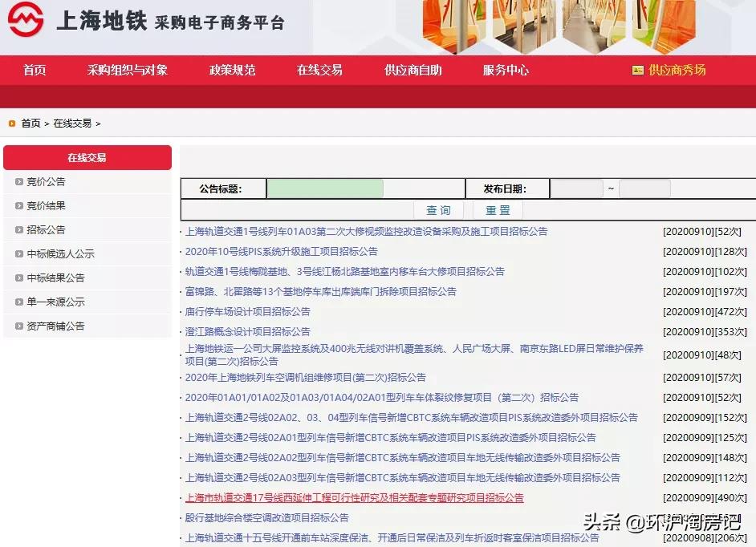Switch to the 在线交易 navigation tab
Viewport: 756px width, 547px height.
pos(319,71)
